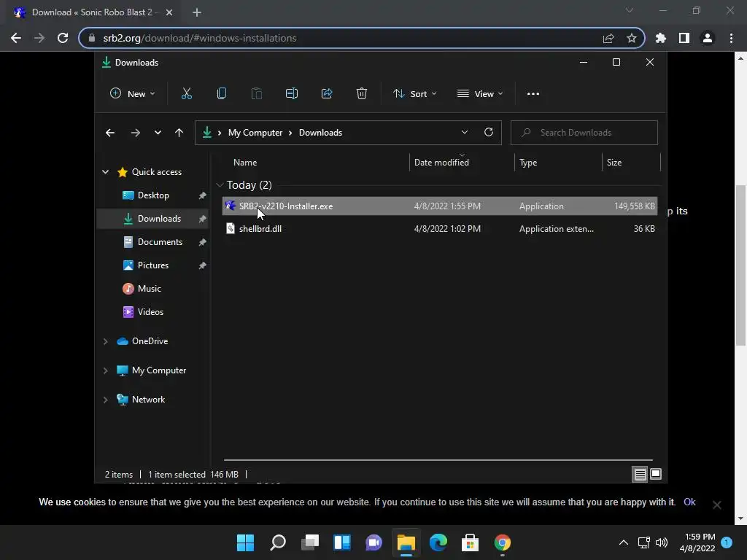Select the shellbrd.dll file
Viewport: 747px width, 560px height.
(439, 229)
